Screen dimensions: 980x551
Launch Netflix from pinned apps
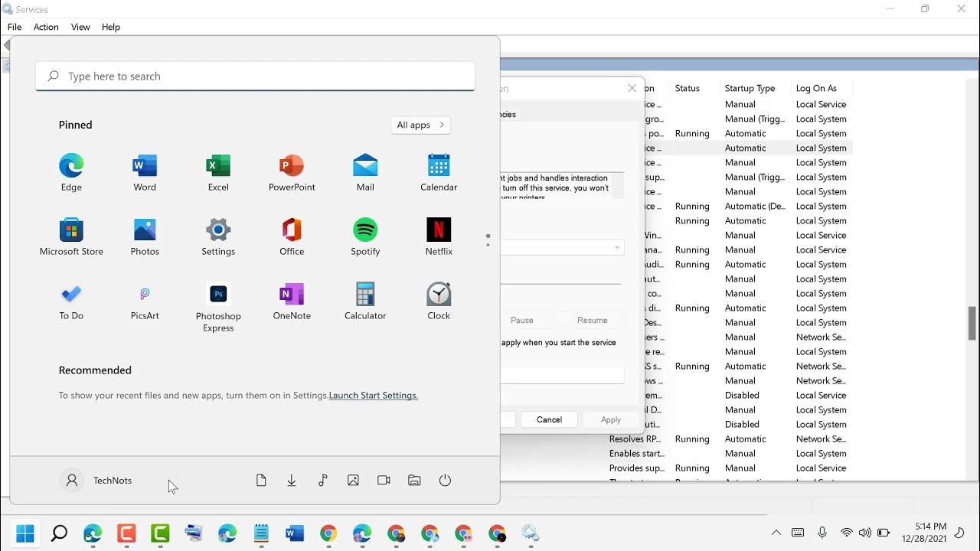coord(439,236)
